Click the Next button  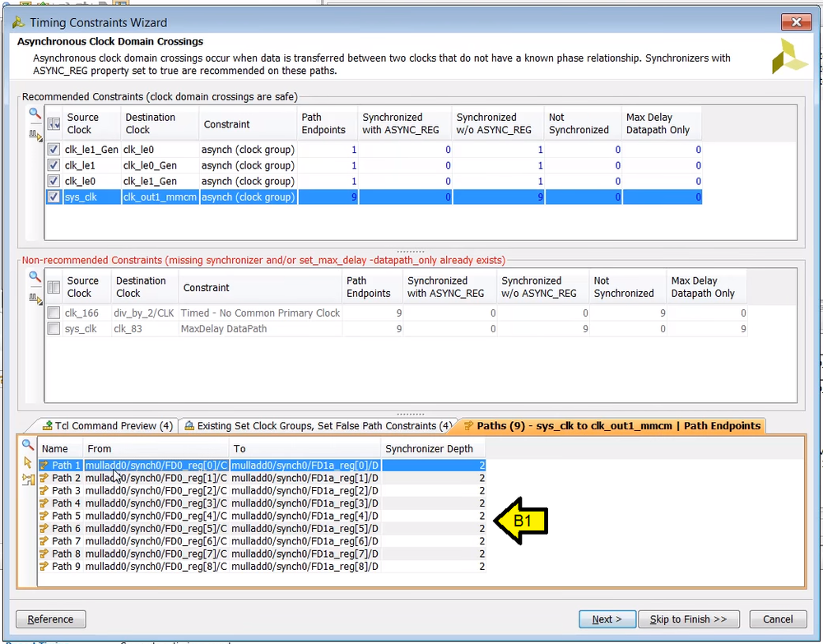[x=607, y=619]
